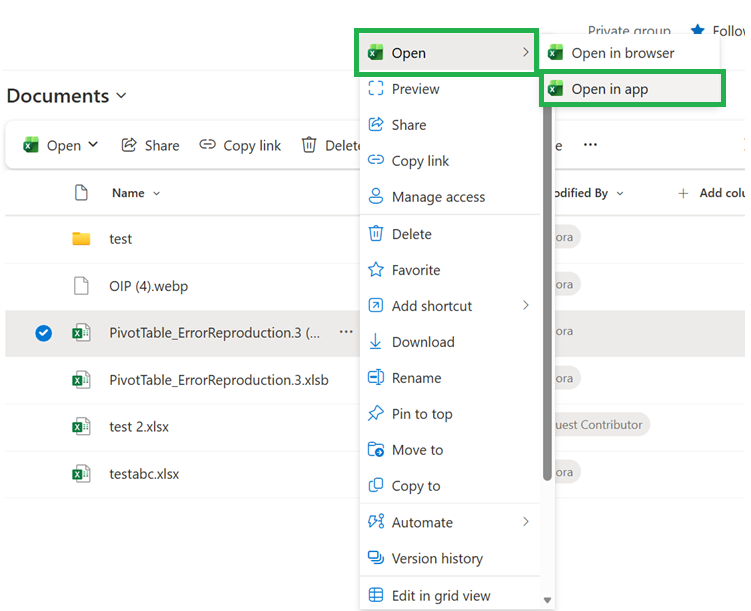
Task: Open ellipsis actions for selected PivotTable file
Action: point(346,332)
